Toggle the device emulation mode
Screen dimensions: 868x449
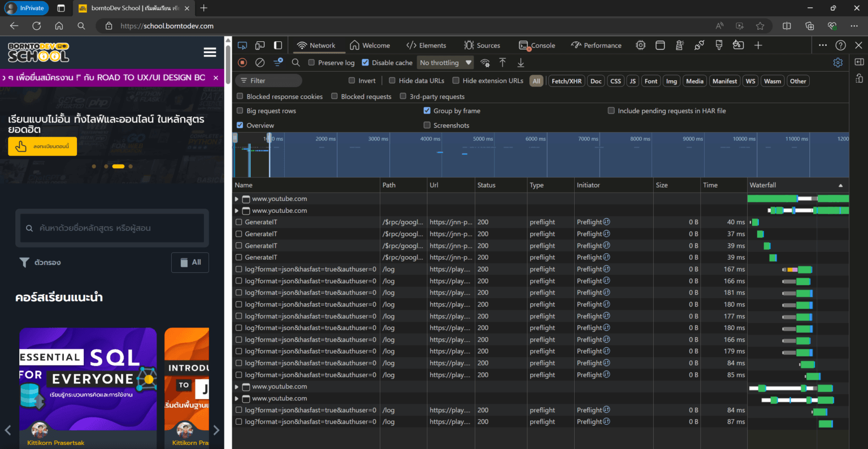click(x=260, y=45)
